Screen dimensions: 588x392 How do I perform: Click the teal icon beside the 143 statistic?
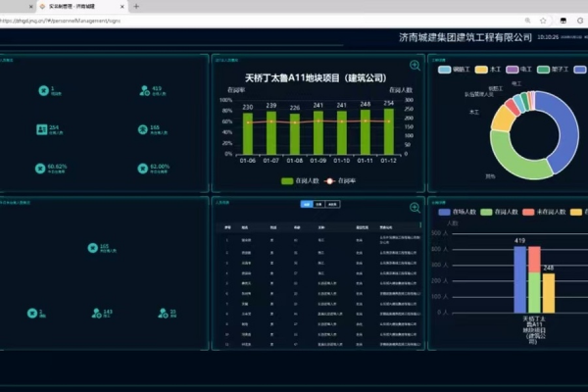(x=96, y=313)
